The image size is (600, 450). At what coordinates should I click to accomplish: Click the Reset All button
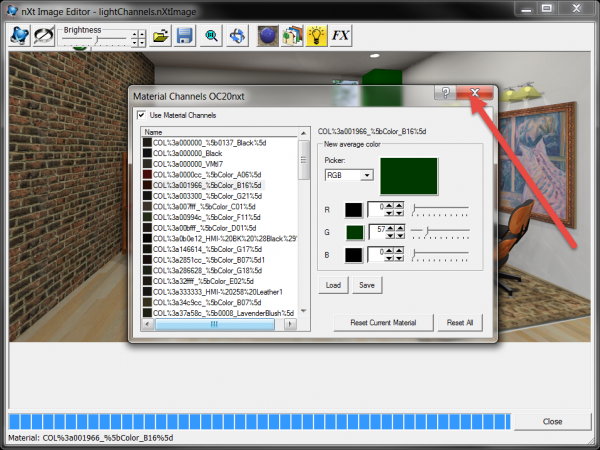460,323
